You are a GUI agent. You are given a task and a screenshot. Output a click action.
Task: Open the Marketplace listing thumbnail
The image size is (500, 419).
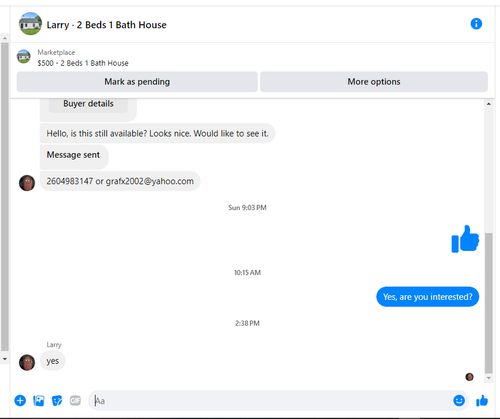click(24, 56)
